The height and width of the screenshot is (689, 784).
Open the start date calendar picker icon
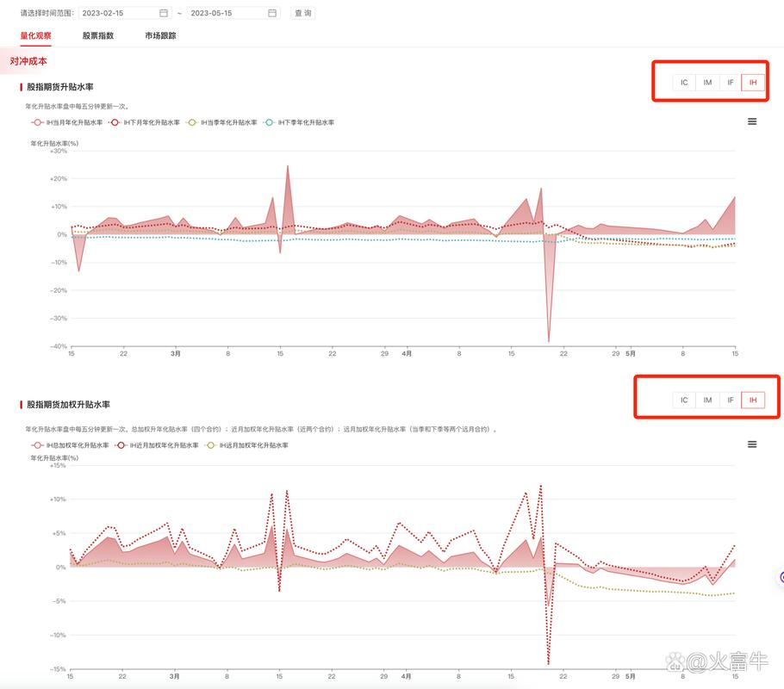tap(164, 13)
